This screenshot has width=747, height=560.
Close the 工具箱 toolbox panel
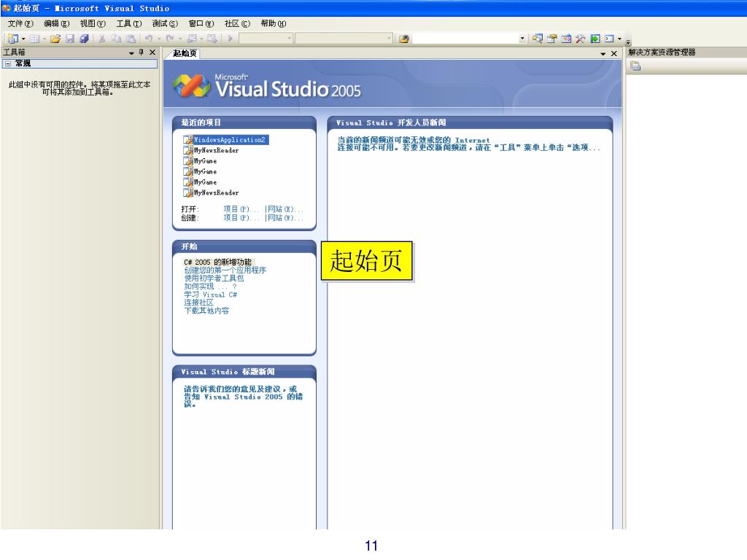click(x=152, y=52)
